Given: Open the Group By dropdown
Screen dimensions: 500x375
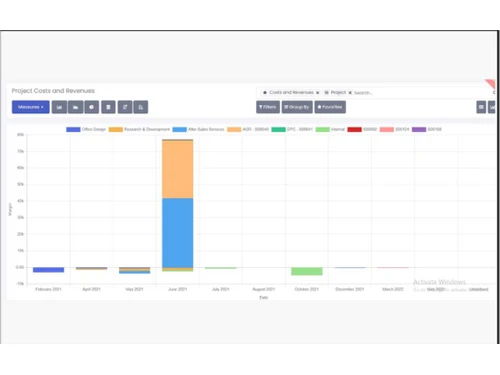Looking at the screenshot, I should click(297, 107).
